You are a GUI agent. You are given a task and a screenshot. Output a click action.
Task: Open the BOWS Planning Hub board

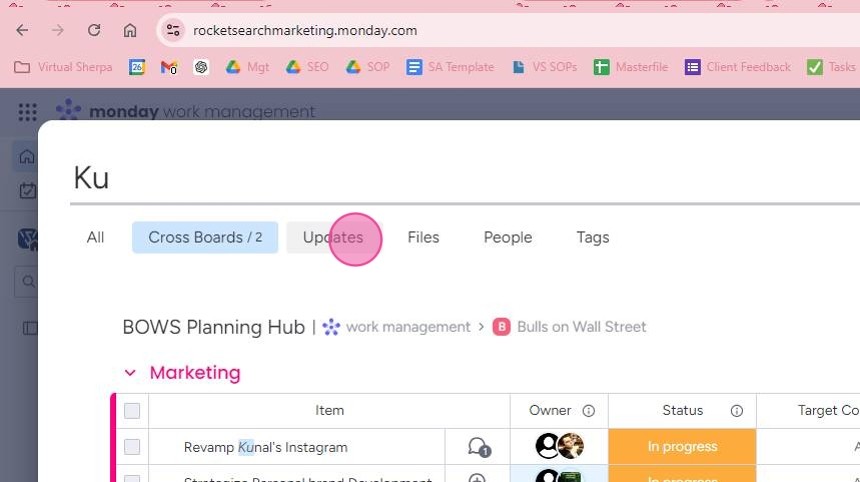tap(213, 327)
